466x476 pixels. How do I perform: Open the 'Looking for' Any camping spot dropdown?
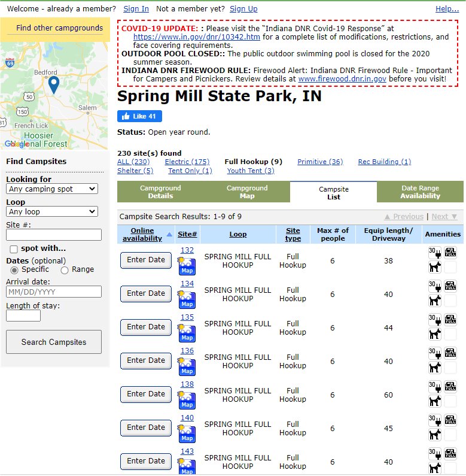coord(52,189)
